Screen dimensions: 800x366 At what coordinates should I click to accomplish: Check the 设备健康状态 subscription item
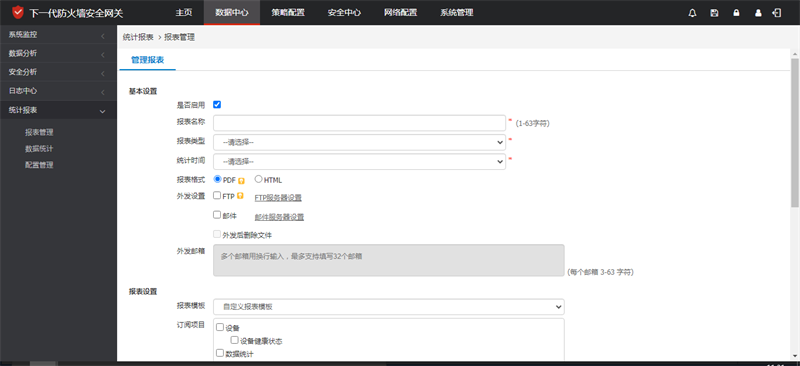234,340
